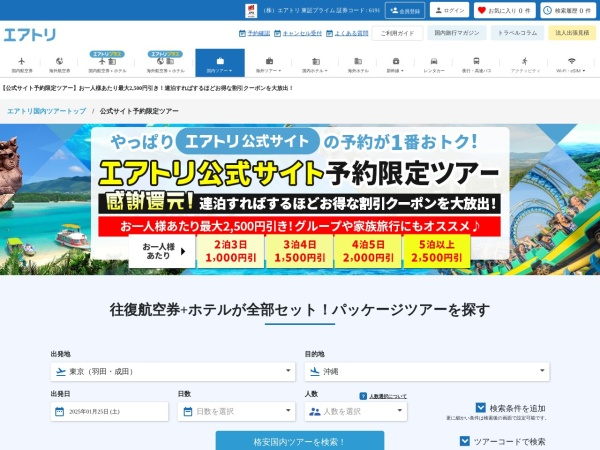Select 国内航空券+ホテル icon

coord(107,62)
